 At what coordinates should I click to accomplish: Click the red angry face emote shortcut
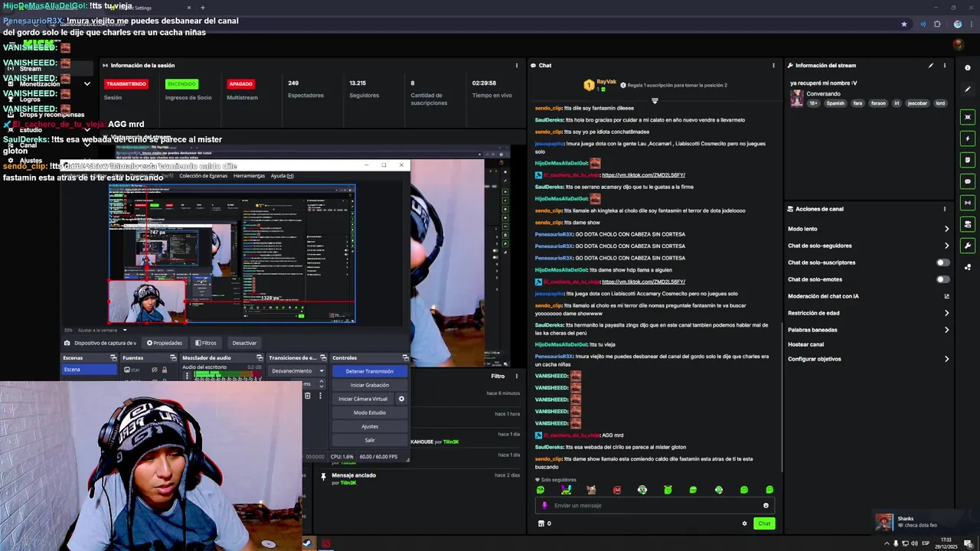pyautogui.click(x=617, y=490)
